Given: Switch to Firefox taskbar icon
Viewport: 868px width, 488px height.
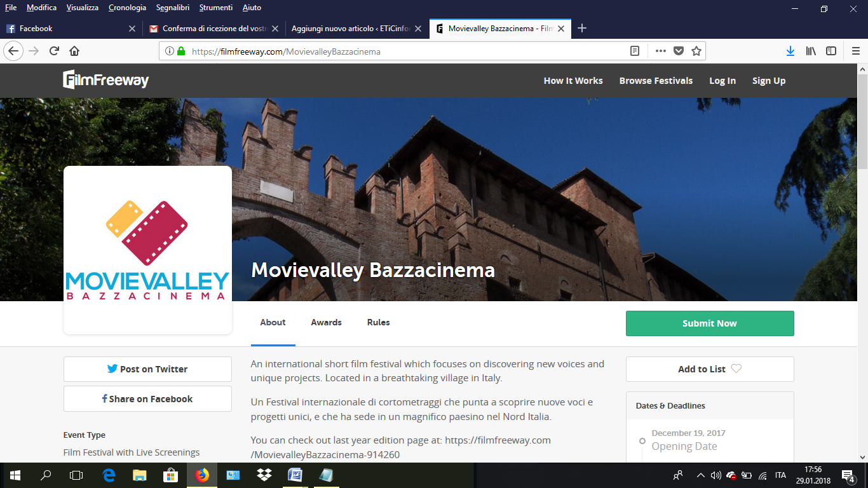Looking at the screenshot, I should pyautogui.click(x=202, y=475).
